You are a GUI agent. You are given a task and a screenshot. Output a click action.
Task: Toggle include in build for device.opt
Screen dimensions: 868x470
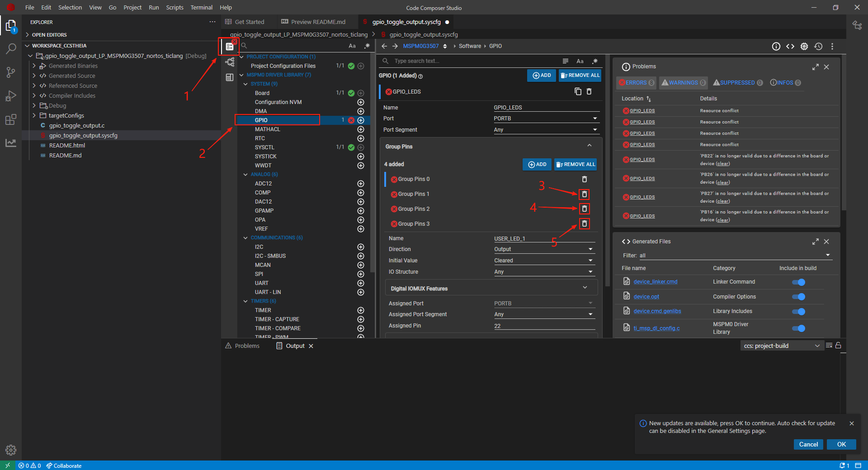pyautogui.click(x=799, y=297)
